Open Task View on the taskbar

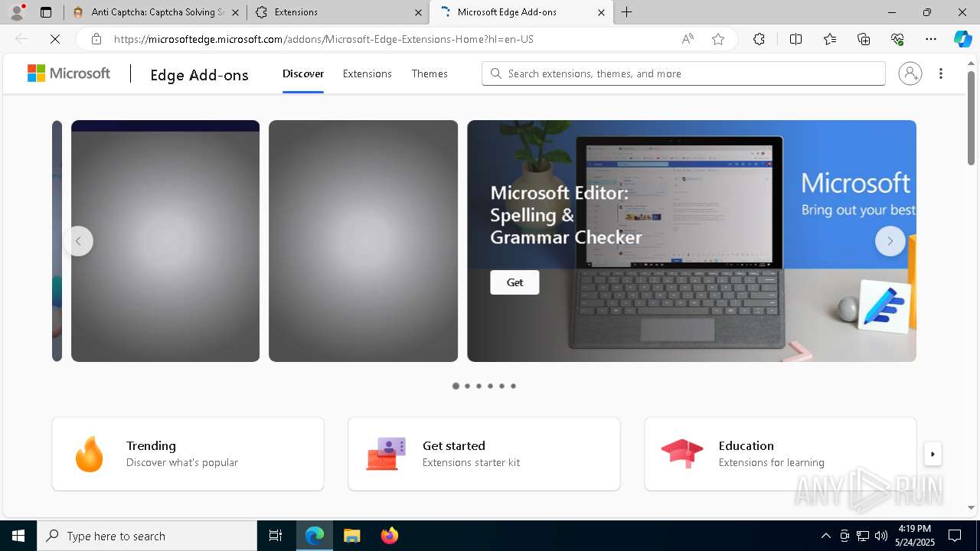tap(276, 536)
